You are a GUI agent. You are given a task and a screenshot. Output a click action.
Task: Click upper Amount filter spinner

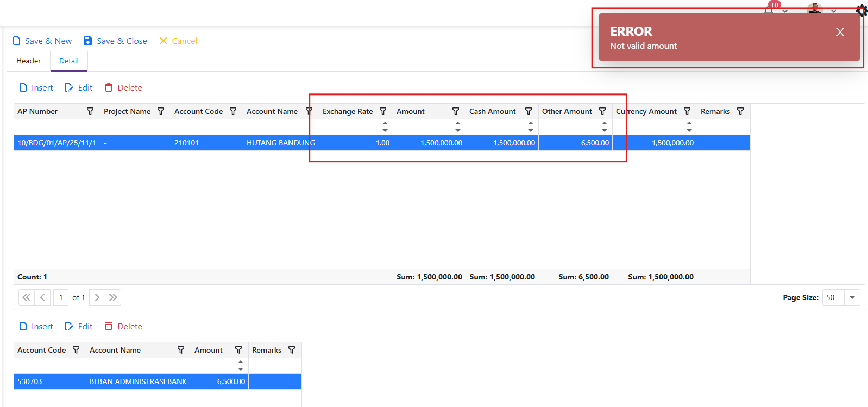[x=458, y=126]
